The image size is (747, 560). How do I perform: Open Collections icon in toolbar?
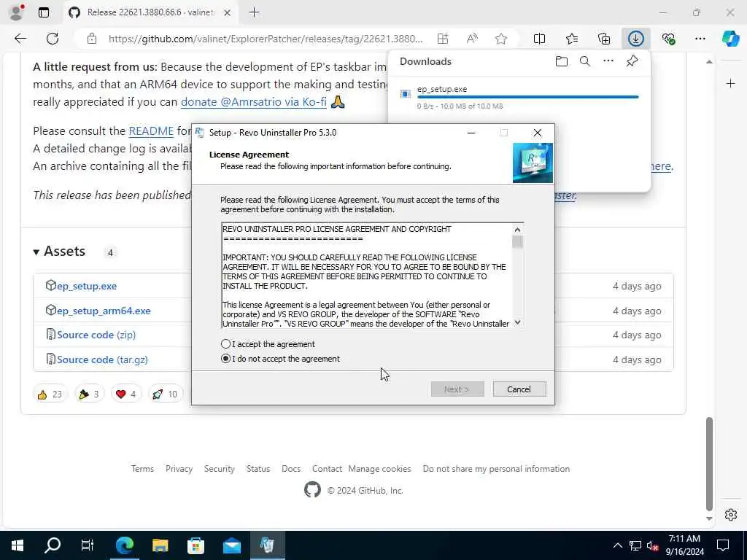(603, 39)
